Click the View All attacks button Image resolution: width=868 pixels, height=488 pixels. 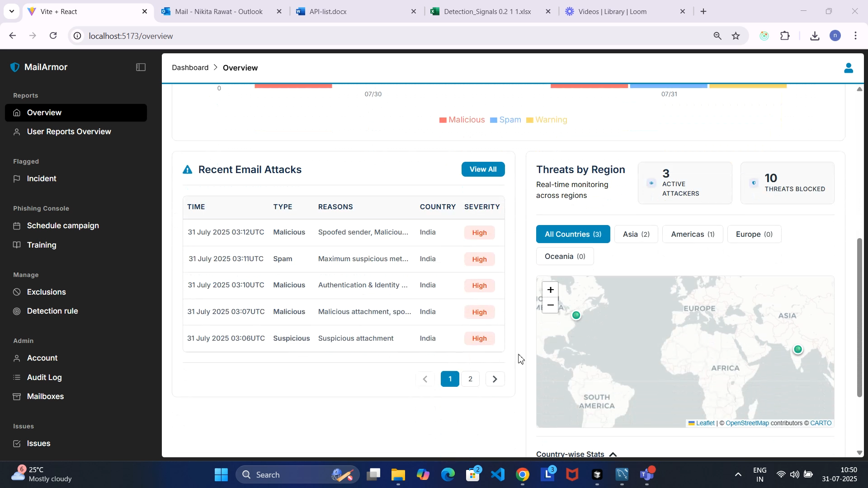(483, 169)
